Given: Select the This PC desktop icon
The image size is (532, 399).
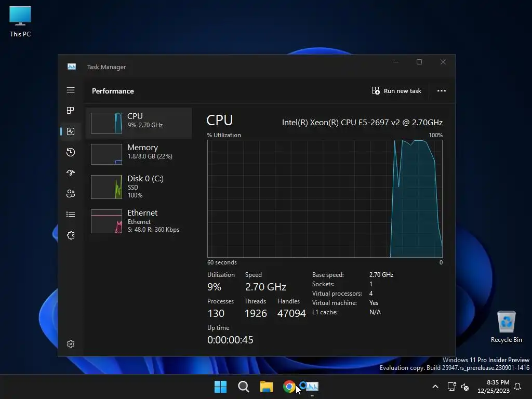Looking at the screenshot, I should click(20, 22).
